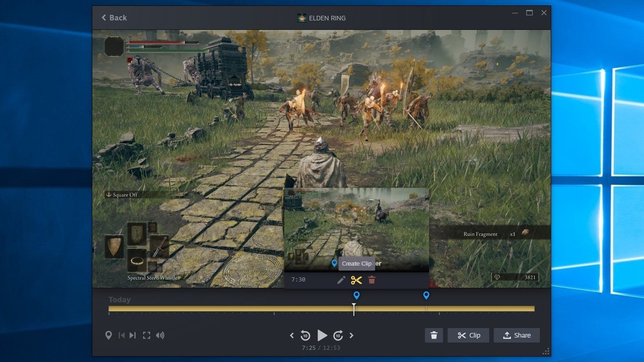Delete the 7:30 marker with the trash icon
The width and height of the screenshot is (644, 362).
[372, 280]
